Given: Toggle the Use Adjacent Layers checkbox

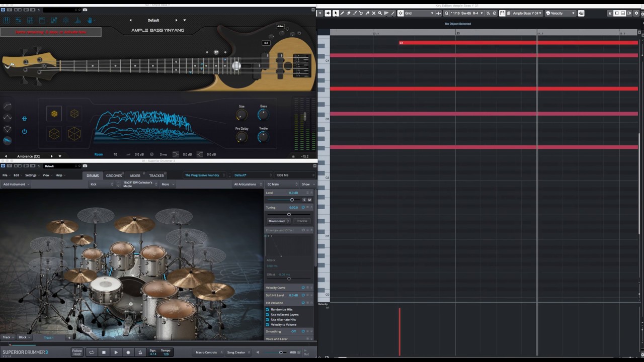Looking at the screenshot, I should [x=268, y=314].
